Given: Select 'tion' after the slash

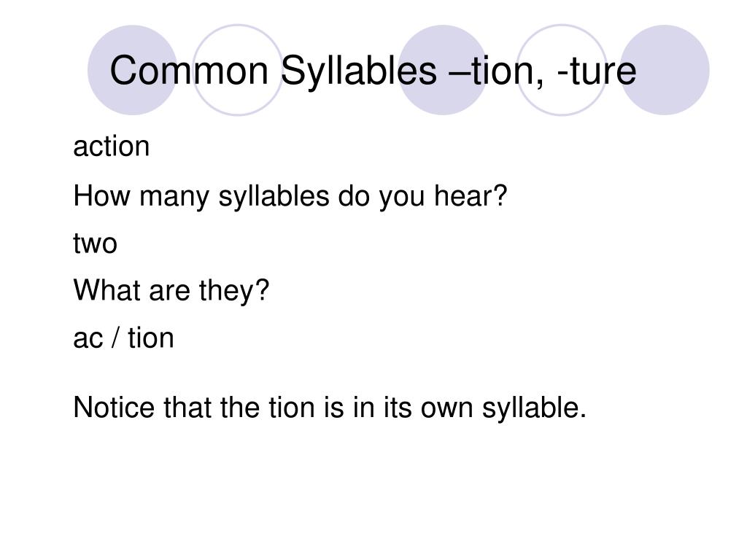Looking at the screenshot, I should coord(151,338).
